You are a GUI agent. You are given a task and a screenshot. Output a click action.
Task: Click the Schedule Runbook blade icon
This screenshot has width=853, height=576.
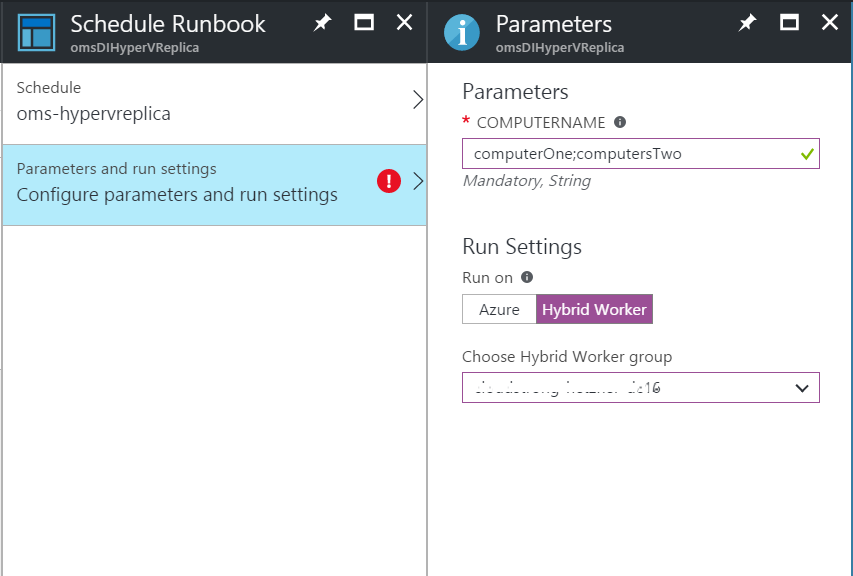[36, 33]
